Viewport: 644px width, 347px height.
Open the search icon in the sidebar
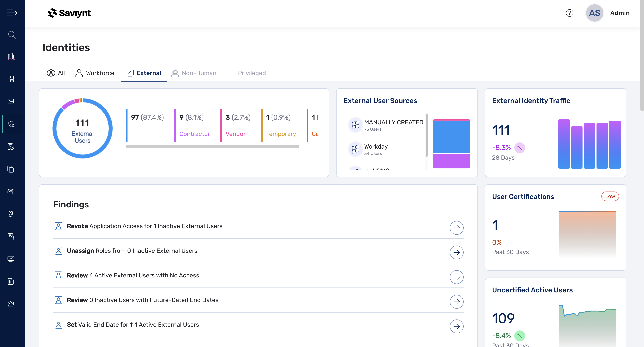pyautogui.click(x=12, y=35)
